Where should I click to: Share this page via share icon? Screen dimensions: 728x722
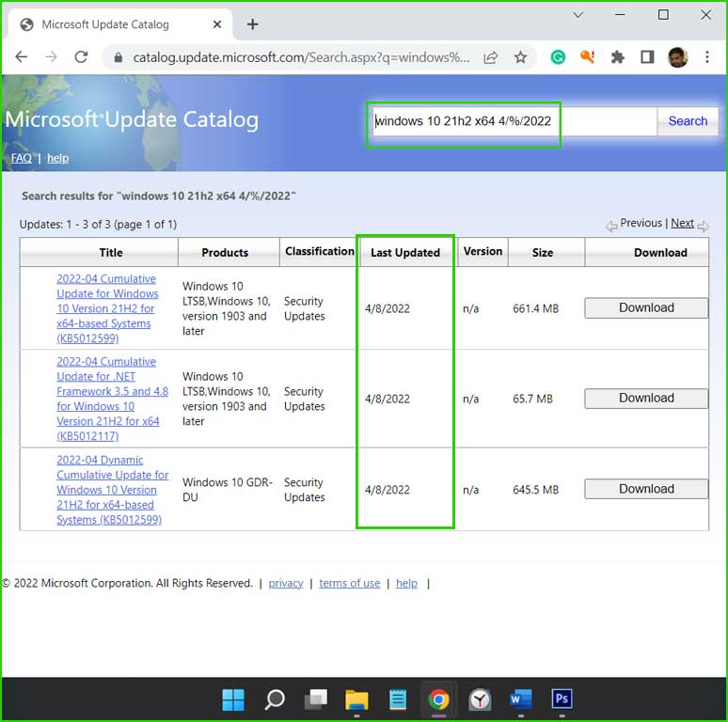coord(491,57)
